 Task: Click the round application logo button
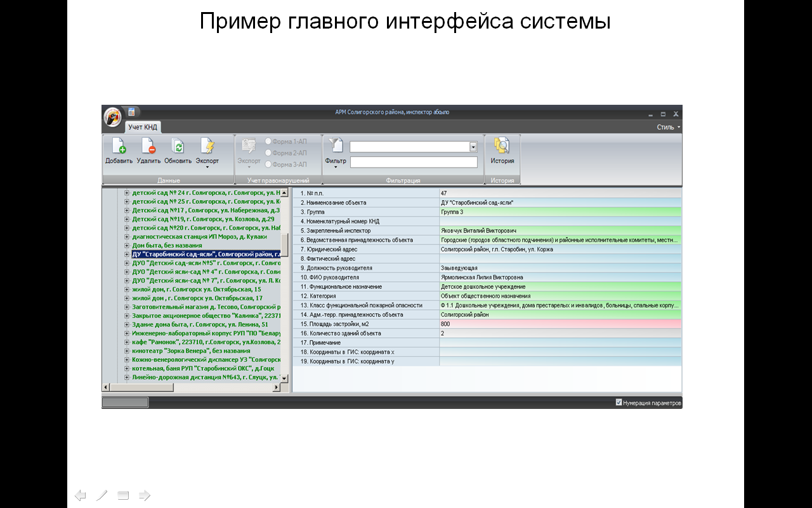point(113,117)
